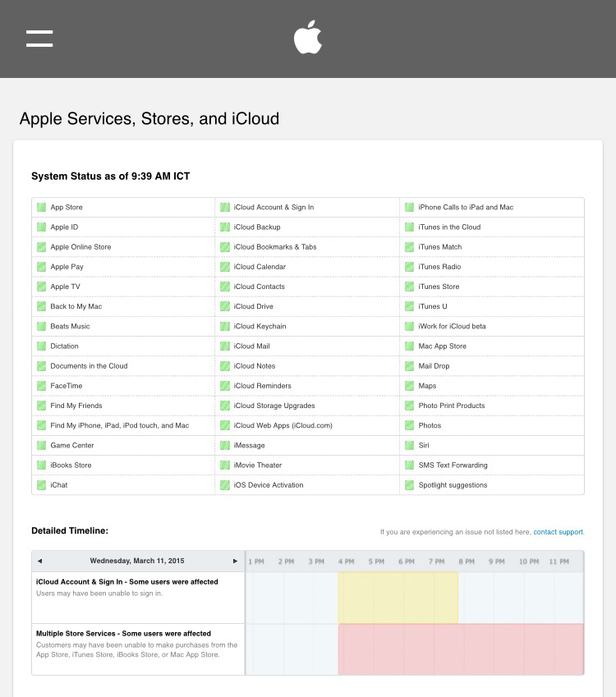
Task: Click the green status icon for iCloud Drive
Action: (x=225, y=306)
